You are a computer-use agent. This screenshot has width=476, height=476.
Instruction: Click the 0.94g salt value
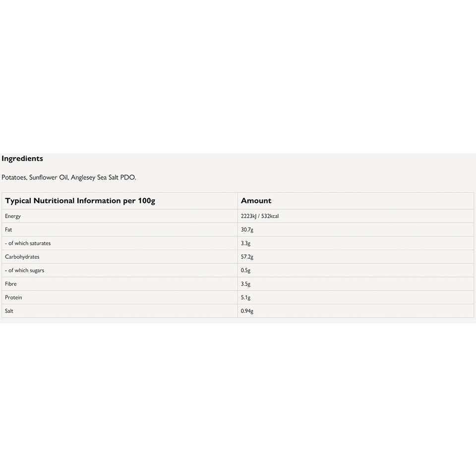tap(247, 311)
